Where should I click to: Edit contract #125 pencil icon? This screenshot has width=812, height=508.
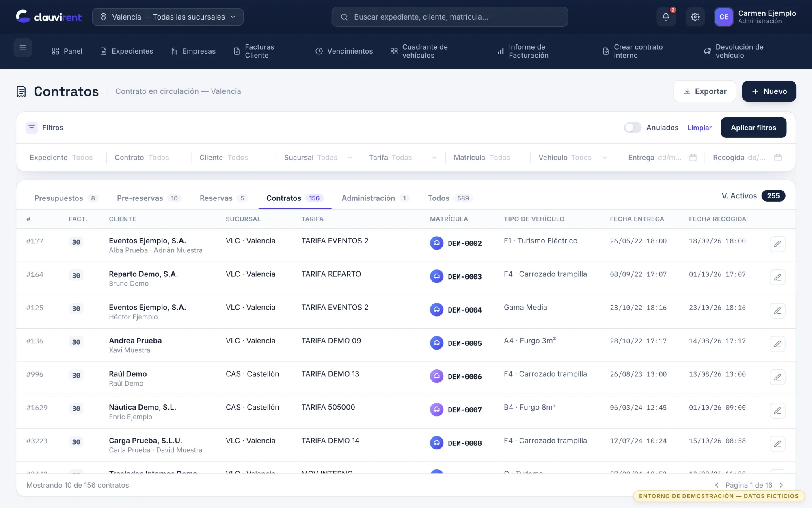777,310
